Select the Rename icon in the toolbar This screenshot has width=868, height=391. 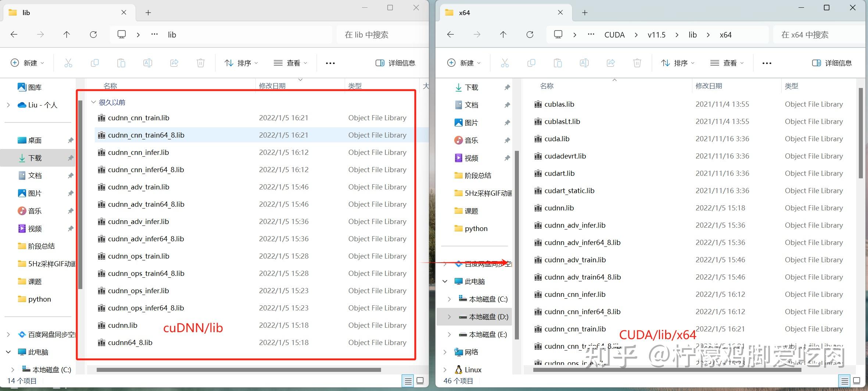(147, 63)
